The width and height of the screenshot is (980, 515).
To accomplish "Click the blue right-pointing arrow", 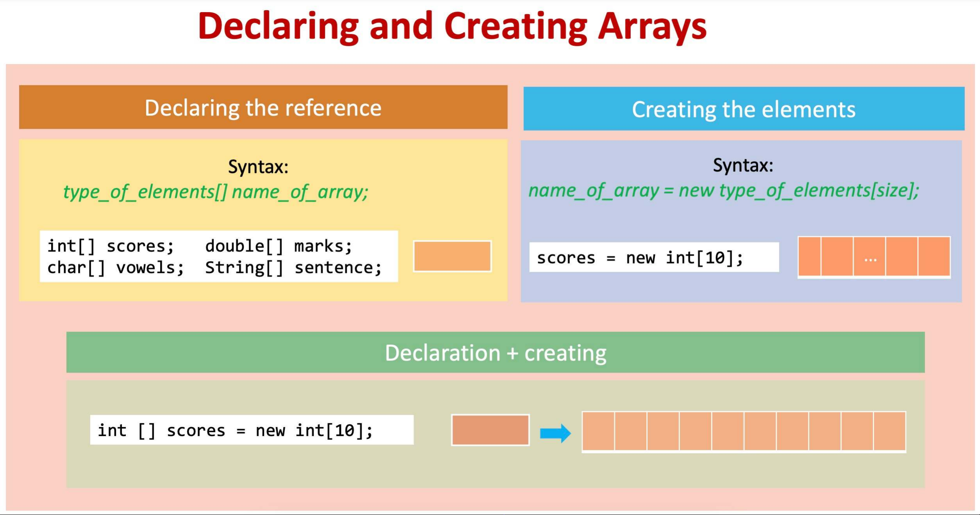I will (x=555, y=433).
